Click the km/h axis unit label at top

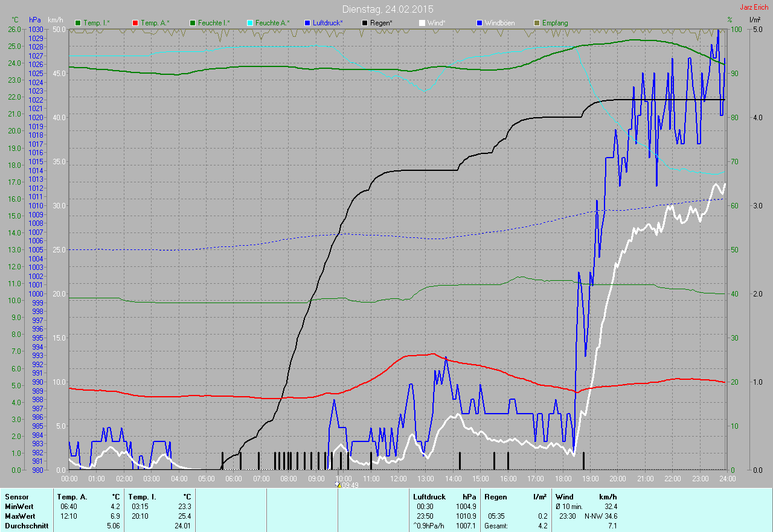point(55,20)
